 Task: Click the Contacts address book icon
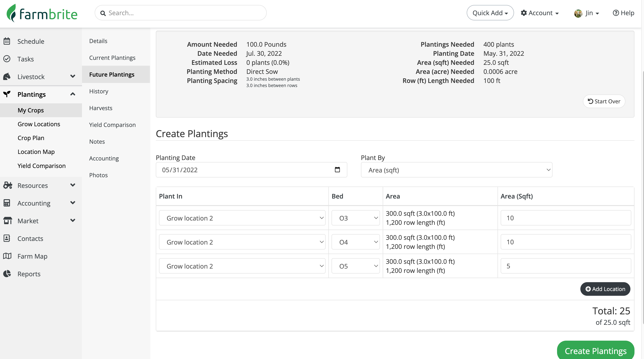[7, 238]
